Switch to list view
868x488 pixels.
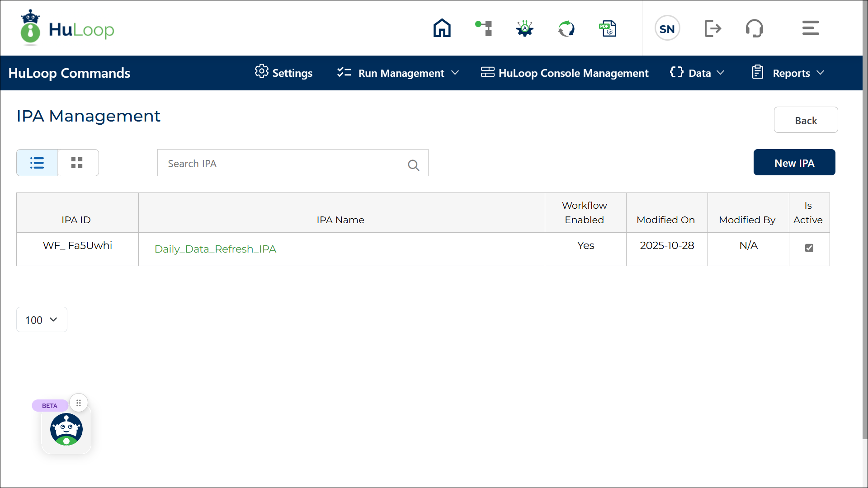[x=37, y=163]
